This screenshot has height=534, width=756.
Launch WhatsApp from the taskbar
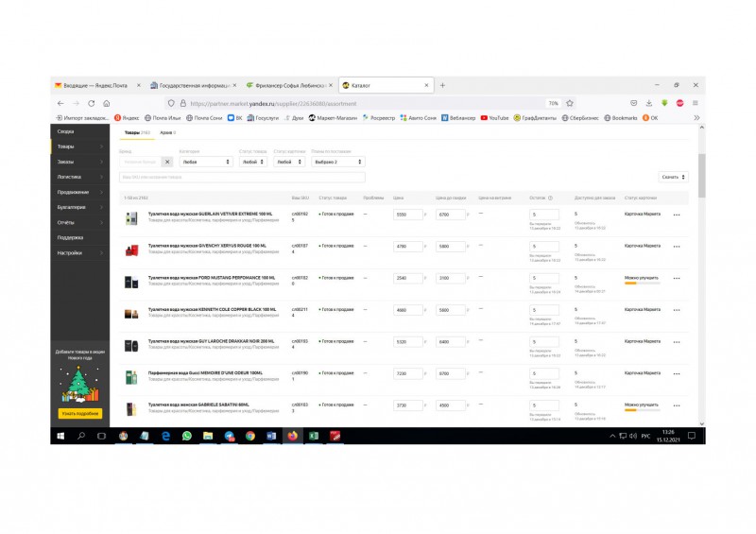tap(186, 436)
